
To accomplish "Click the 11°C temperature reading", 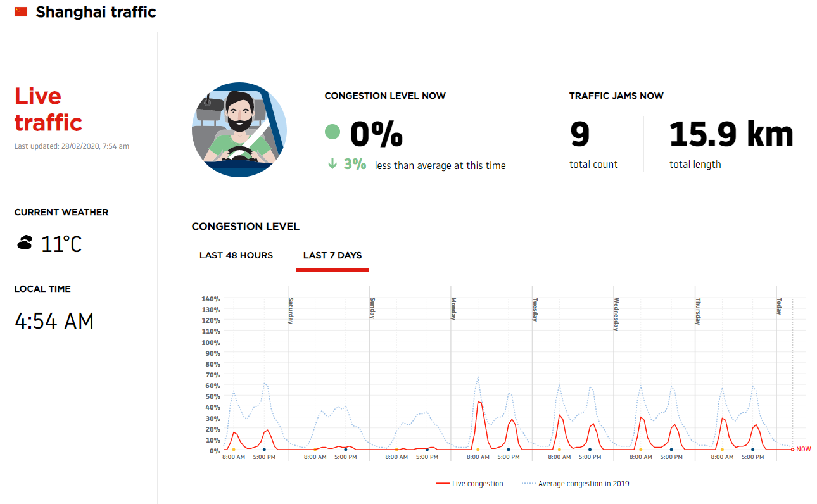I will pyautogui.click(x=61, y=244).
